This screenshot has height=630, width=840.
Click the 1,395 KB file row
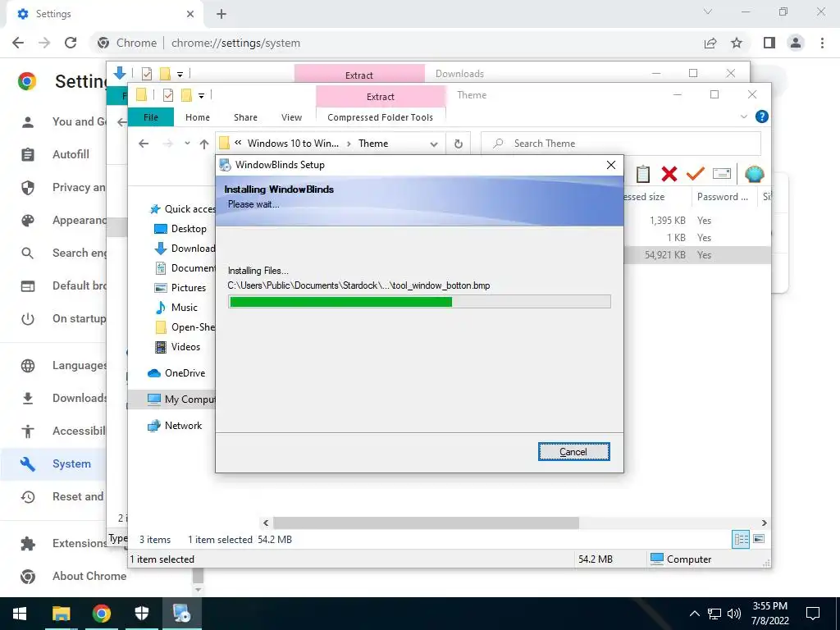[x=697, y=221]
